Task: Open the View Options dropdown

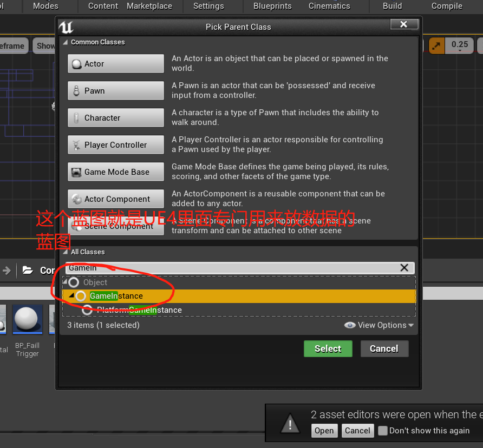Action: [379, 325]
